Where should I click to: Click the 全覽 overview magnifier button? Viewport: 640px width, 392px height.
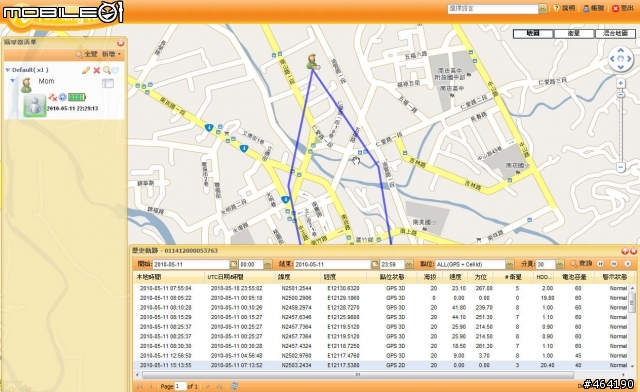pos(87,54)
